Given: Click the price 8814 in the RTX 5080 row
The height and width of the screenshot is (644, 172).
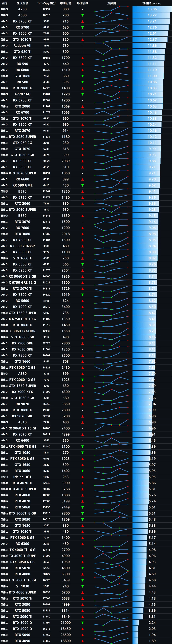Looking at the screenshot, I should coord(65,611).
